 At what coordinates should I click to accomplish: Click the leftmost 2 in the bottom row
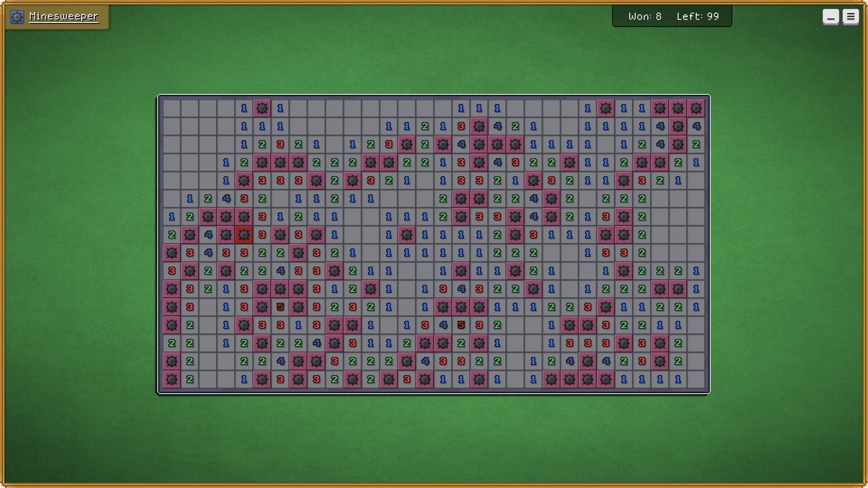click(x=190, y=380)
